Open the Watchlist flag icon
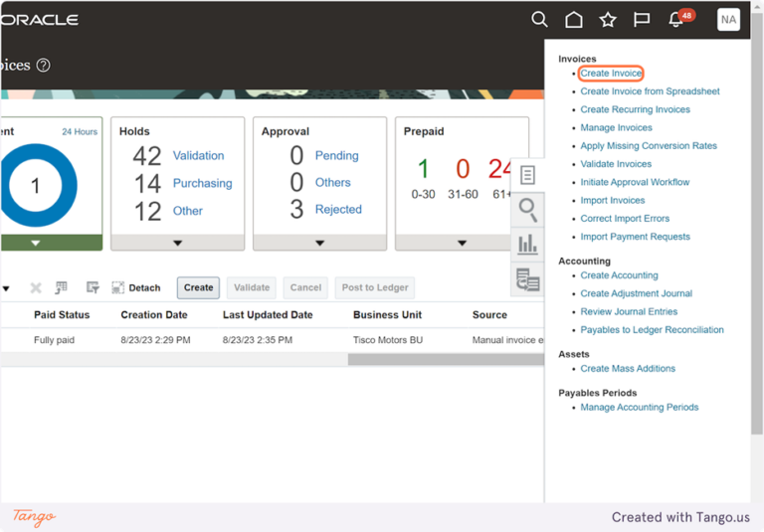Viewport: 764px width, 532px height. 642,20
